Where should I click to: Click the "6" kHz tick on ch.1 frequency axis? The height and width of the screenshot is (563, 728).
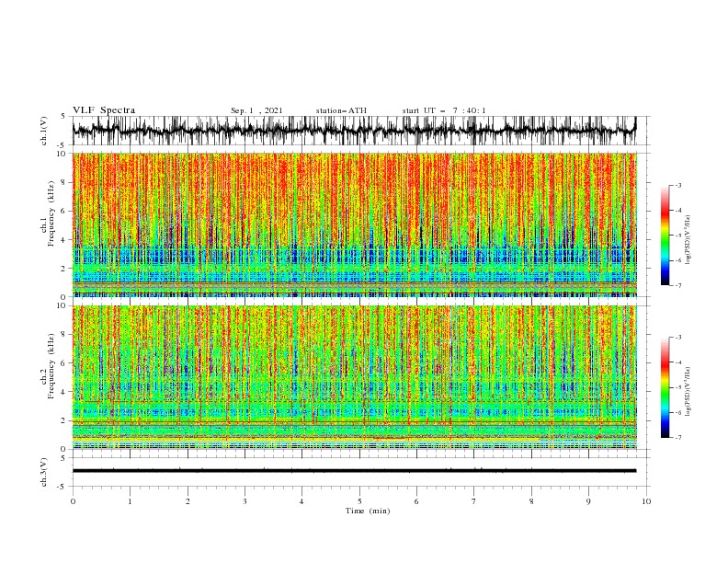click(x=65, y=211)
